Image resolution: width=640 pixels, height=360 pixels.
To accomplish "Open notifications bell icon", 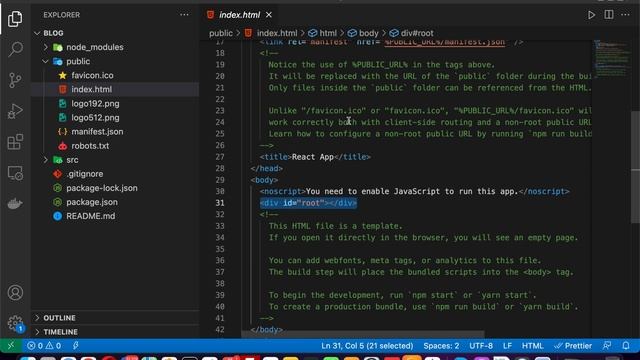I will (626, 346).
